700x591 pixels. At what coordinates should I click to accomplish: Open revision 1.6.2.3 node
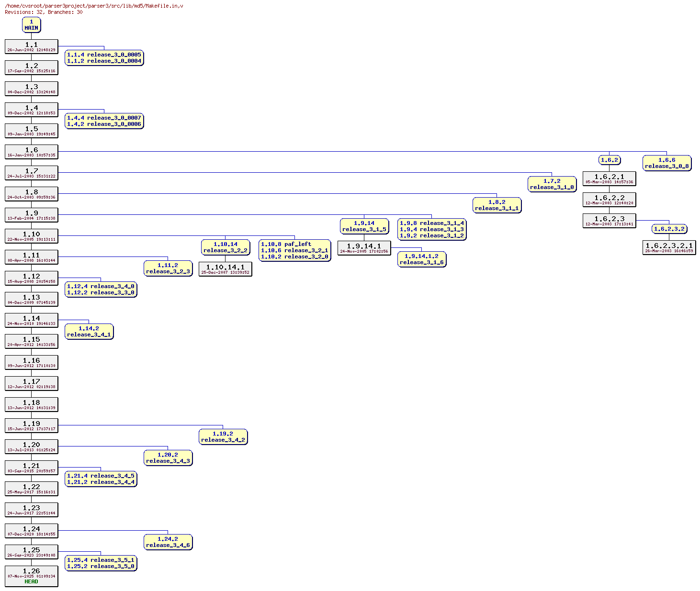[x=610, y=221]
